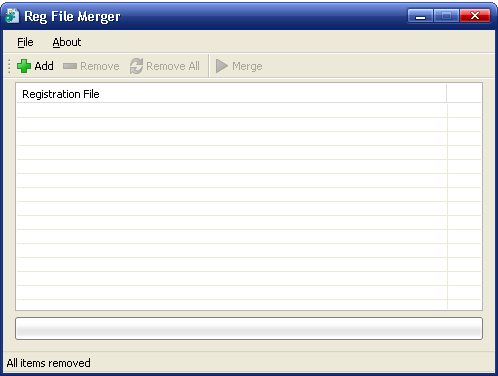This screenshot has height=376, width=498.
Task: Click the Remove All refresh arrows icon
Action: [x=136, y=66]
